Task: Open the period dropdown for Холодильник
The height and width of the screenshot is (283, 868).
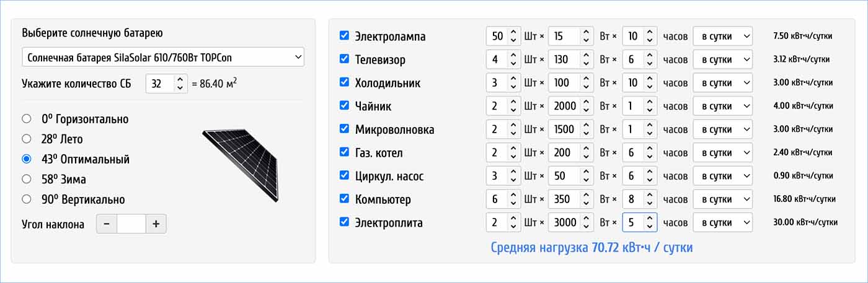Action: (722, 82)
